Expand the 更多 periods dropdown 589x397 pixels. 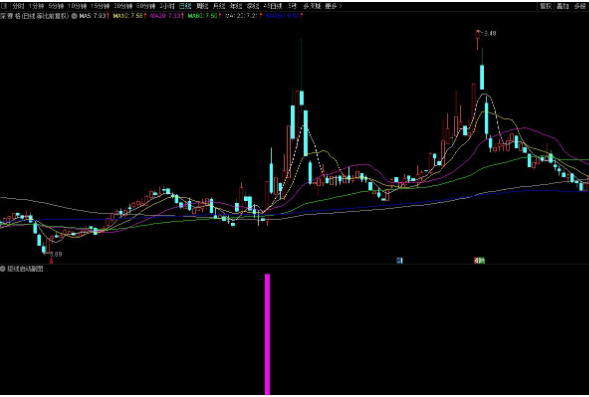click(333, 6)
